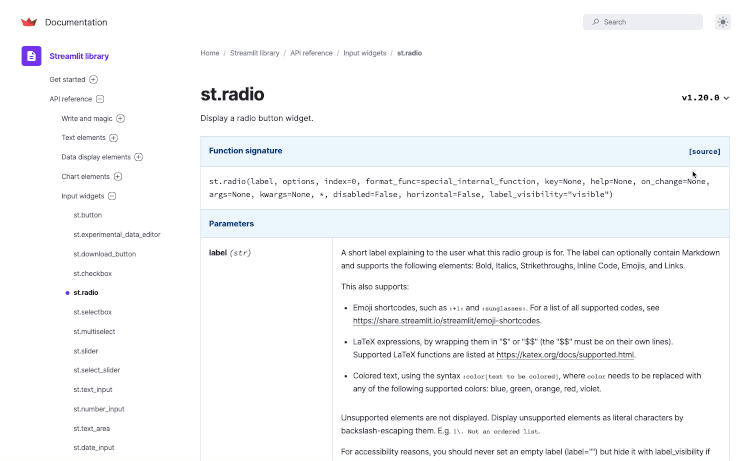This screenshot has width=753, height=461.
Task: Click the Function signature heading
Action: (245, 151)
